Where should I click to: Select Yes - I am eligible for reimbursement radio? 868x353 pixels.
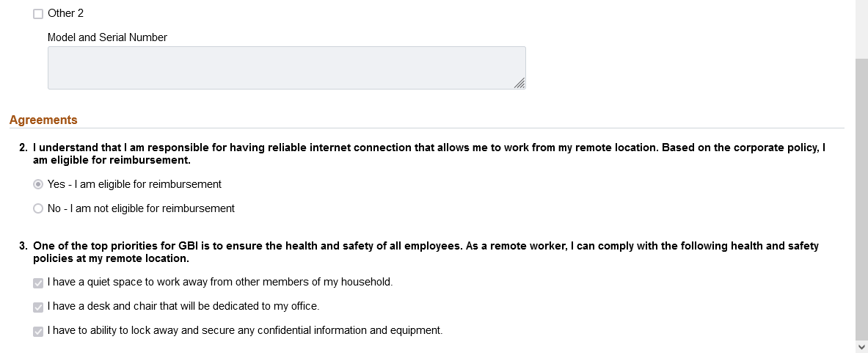[38, 184]
